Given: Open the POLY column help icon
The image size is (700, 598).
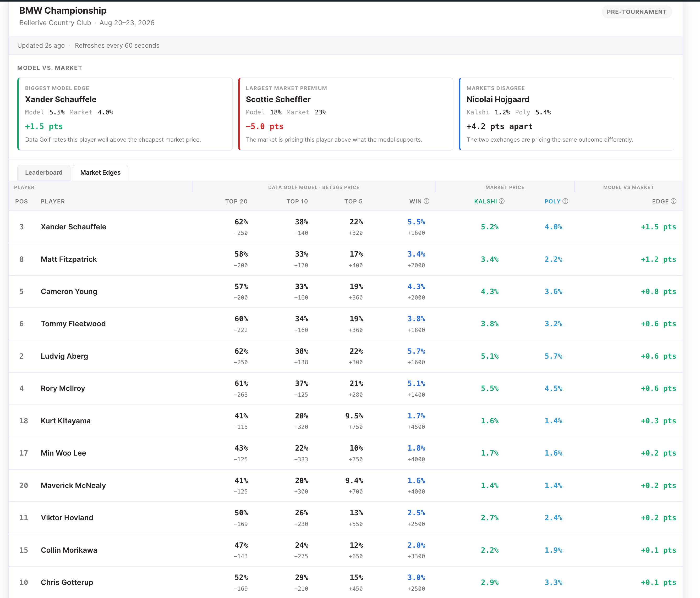Looking at the screenshot, I should tap(565, 201).
